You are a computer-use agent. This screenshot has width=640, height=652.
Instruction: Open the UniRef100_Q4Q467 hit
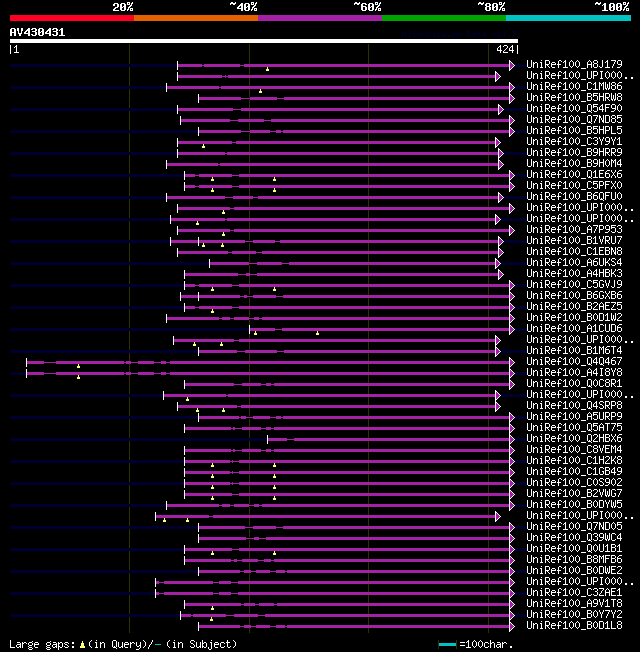click(574, 362)
